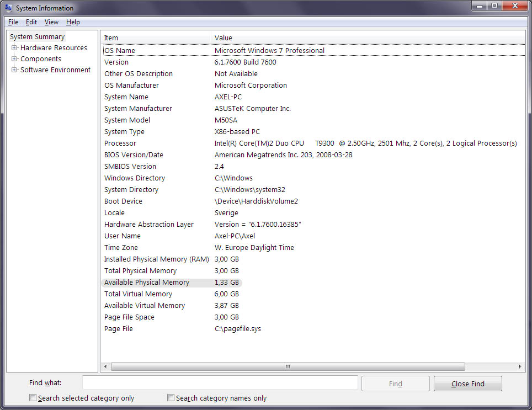Click in the Find what text field
The width and height of the screenshot is (532, 410).
tap(220, 382)
